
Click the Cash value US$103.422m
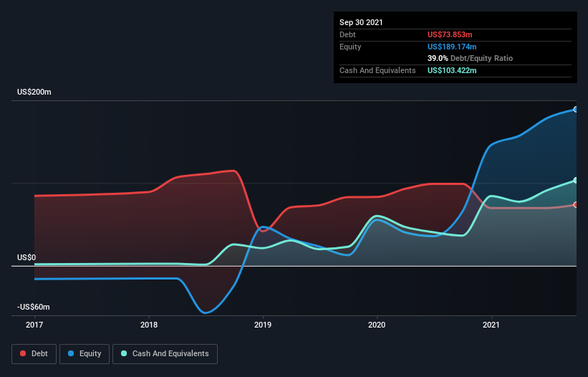(452, 70)
